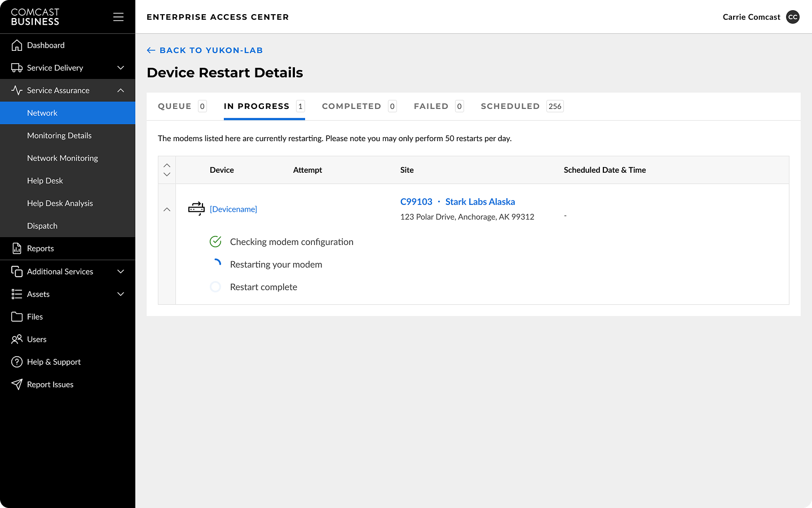Collapse the Service Assurance chevron
Screen dimensions: 812x508
point(121,90)
